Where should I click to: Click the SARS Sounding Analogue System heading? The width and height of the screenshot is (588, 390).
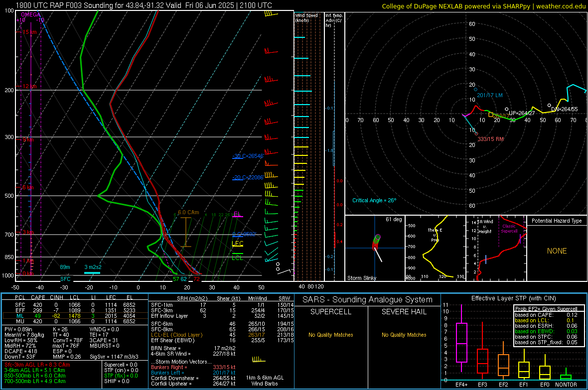coord(368,300)
